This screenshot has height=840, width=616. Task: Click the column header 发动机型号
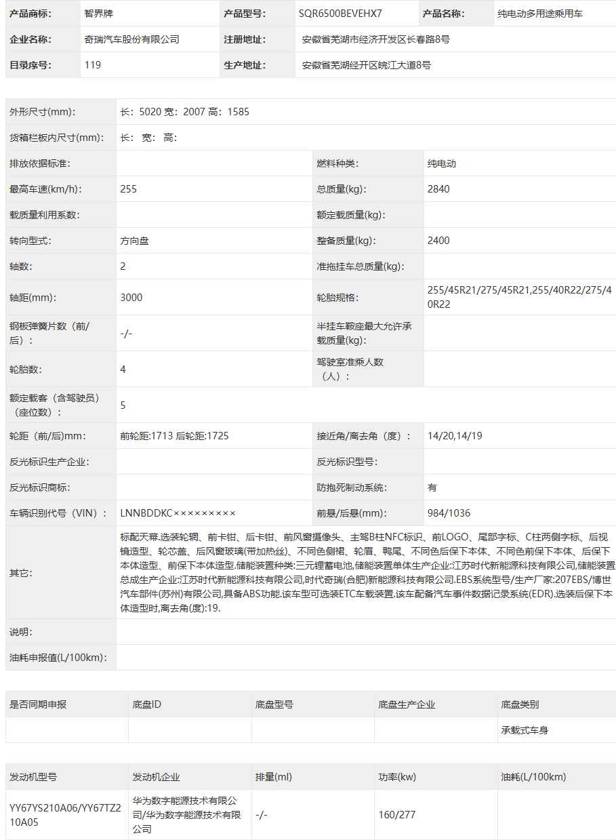33,777
